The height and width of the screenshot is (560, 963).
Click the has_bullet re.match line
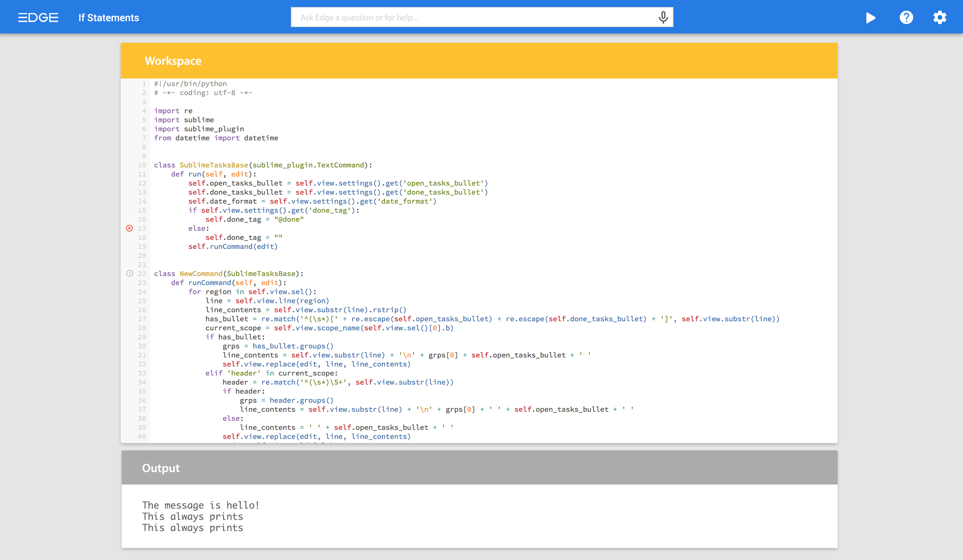pyautogui.click(x=492, y=319)
